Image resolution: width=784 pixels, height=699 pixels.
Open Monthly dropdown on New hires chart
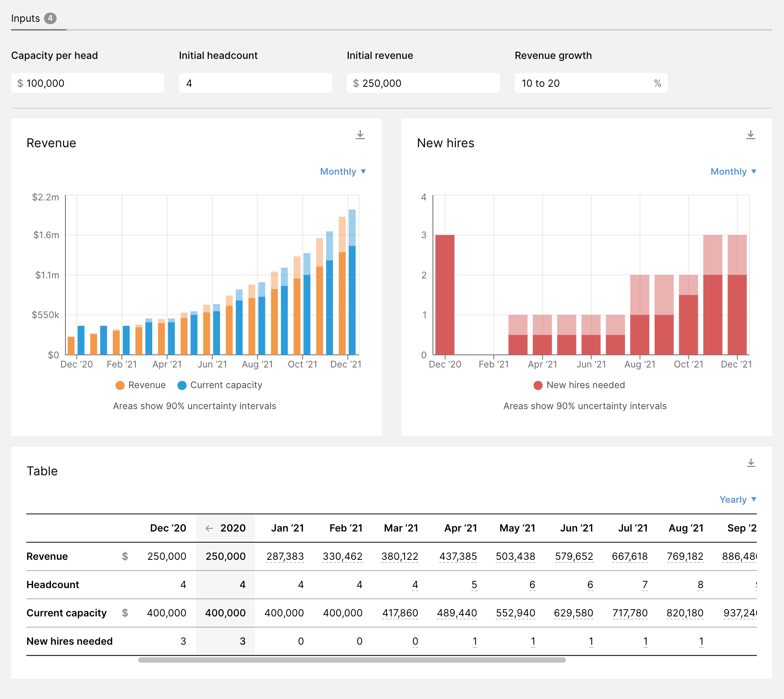[x=733, y=172]
